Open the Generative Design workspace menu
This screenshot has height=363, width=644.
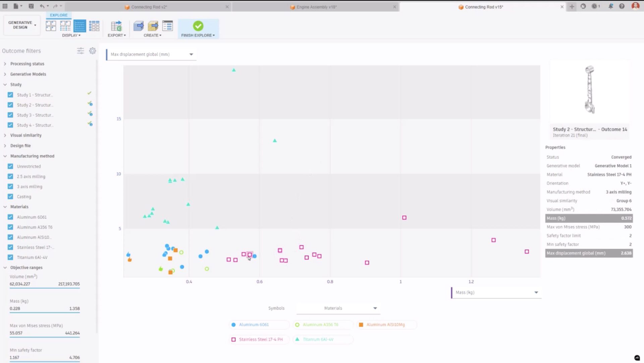point(21,24)
